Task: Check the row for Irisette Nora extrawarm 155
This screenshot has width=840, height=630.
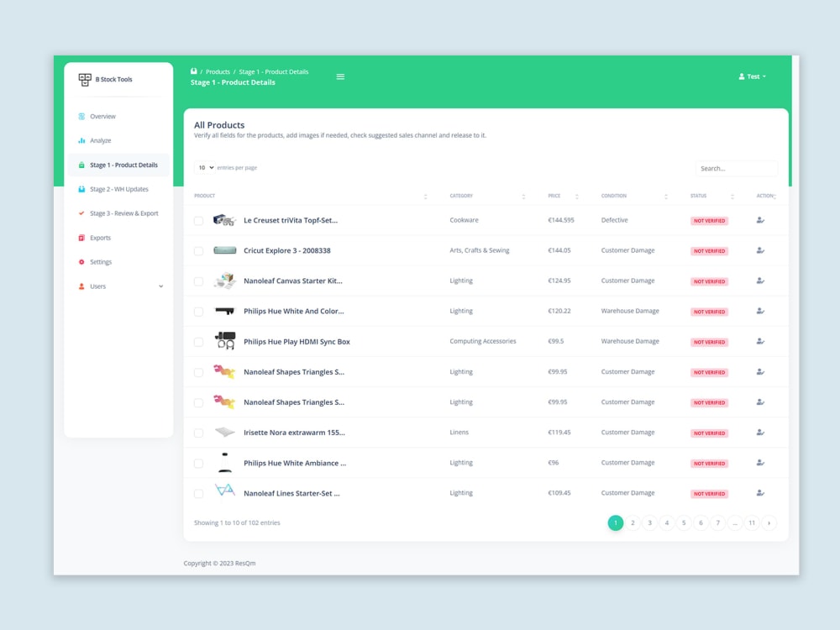Action: point(198,432)
